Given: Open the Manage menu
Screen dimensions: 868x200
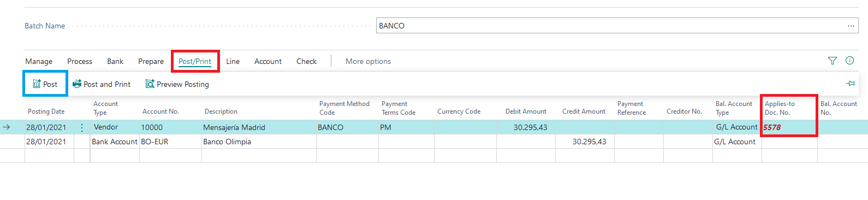Looking at the screenshot, I should click(x=39, y=61).
